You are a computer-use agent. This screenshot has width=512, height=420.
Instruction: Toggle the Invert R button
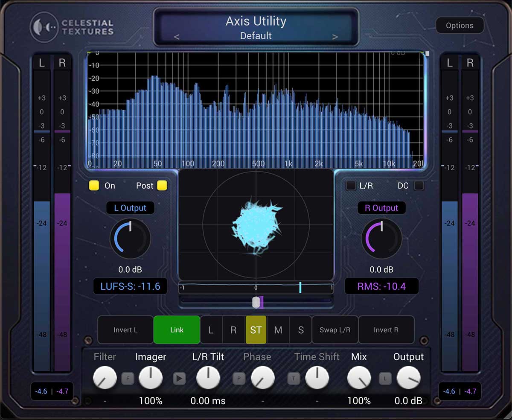386,330
